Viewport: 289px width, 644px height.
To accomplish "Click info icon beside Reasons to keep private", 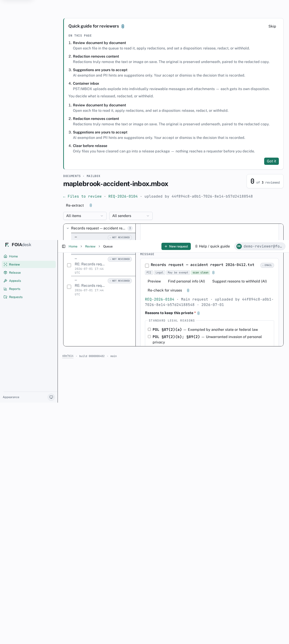I will click(198, 313).
